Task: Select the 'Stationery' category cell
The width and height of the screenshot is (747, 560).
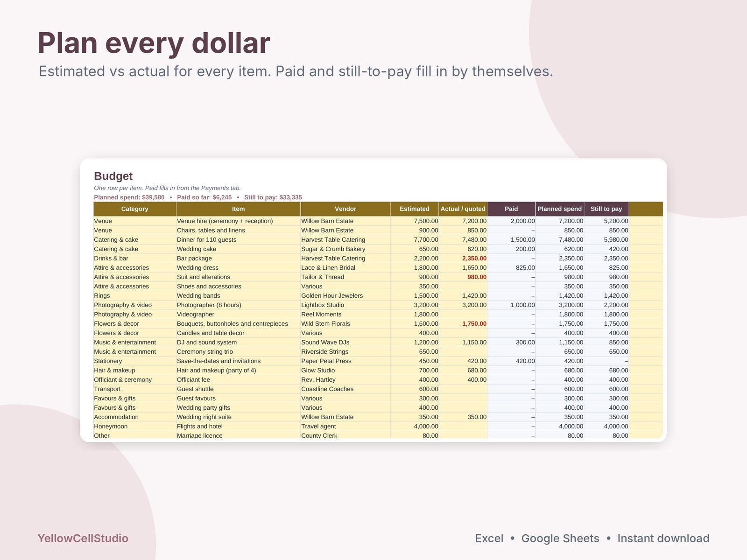Action: point(134,361)
